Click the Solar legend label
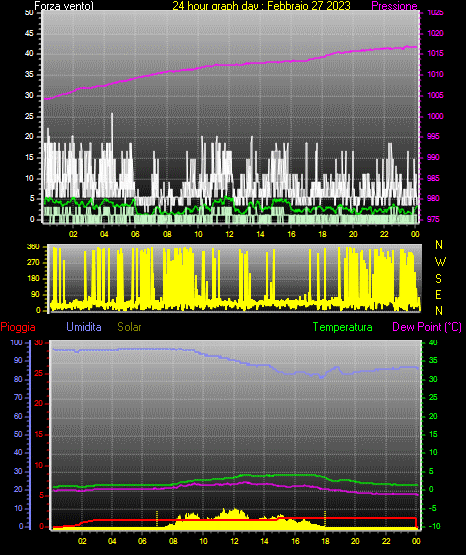466x555 pixels. 130,327
